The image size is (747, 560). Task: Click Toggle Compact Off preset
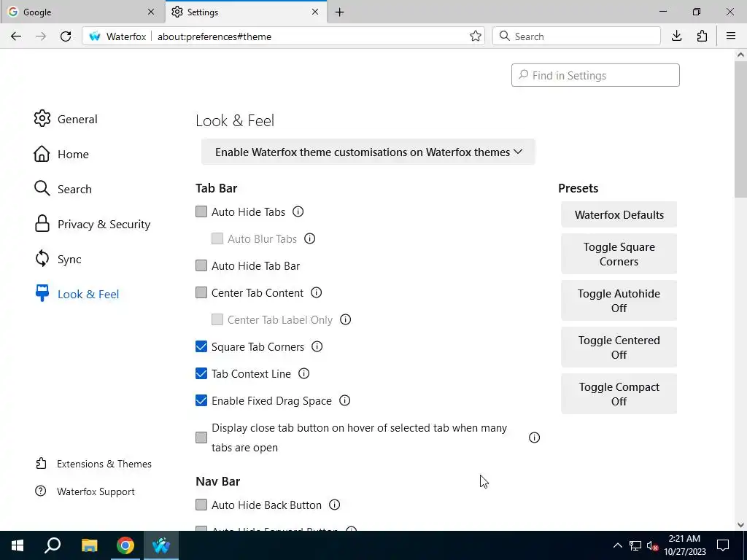[x=619, y=394]
